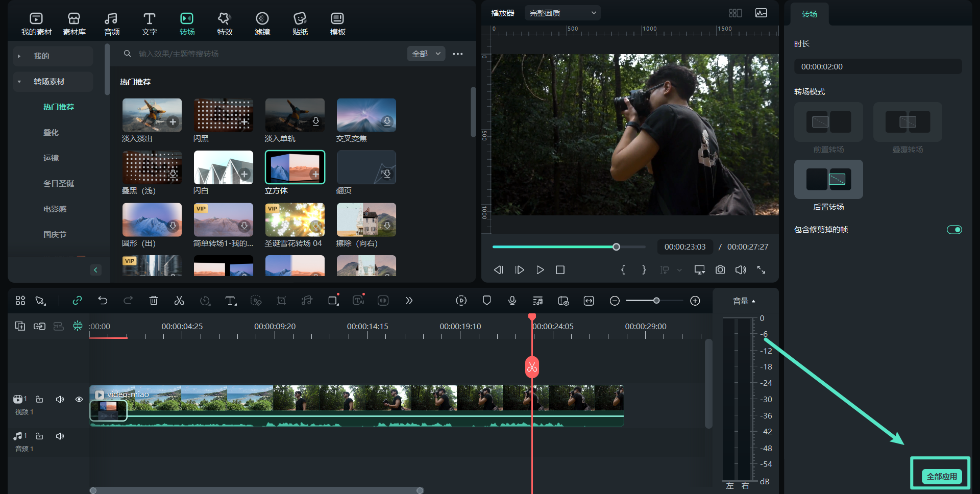Select the 立方体 transition thumbnail

(295, 167)
